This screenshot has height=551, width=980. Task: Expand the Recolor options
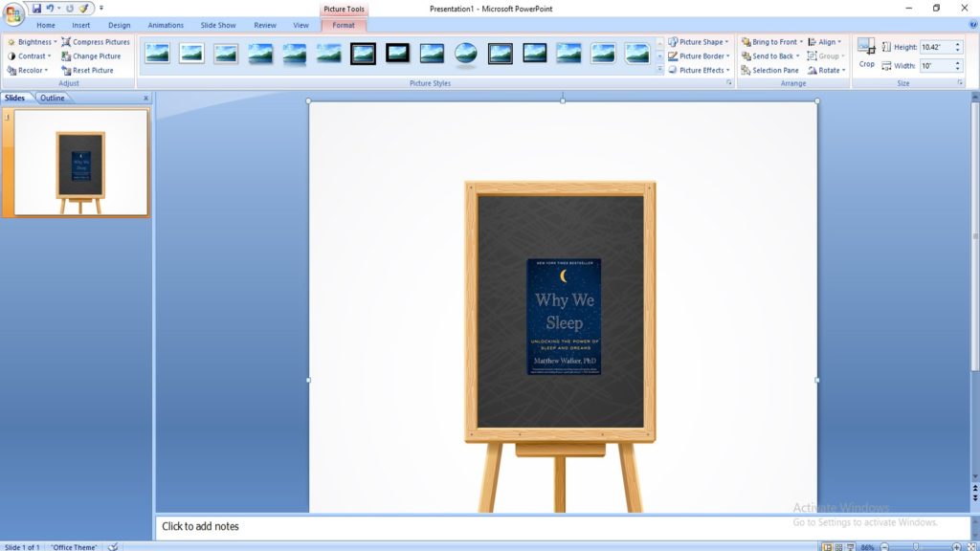[28, 70]
